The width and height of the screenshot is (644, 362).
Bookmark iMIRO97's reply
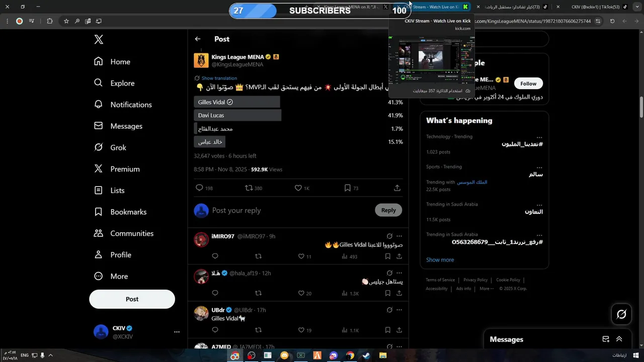coord(387,256)
